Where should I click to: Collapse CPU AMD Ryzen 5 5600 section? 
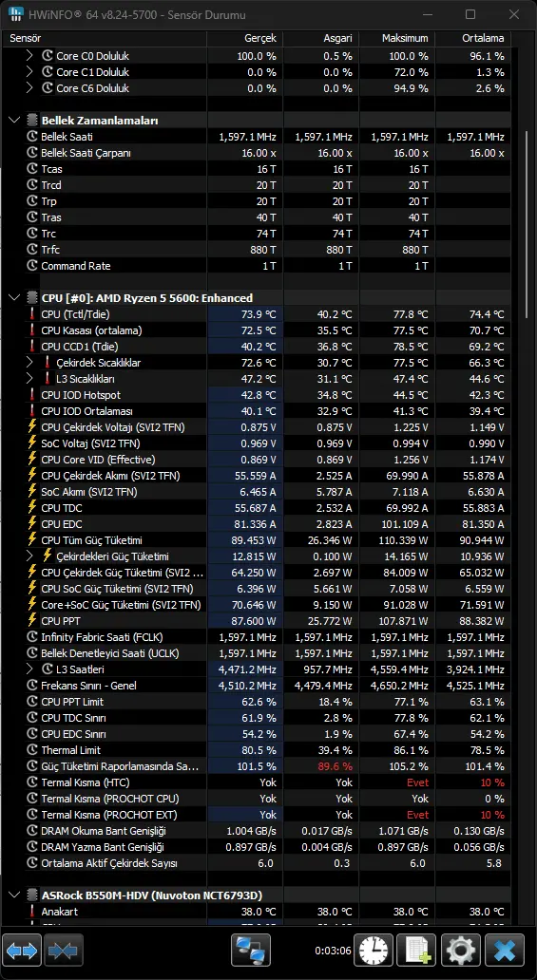click(13, 297)
